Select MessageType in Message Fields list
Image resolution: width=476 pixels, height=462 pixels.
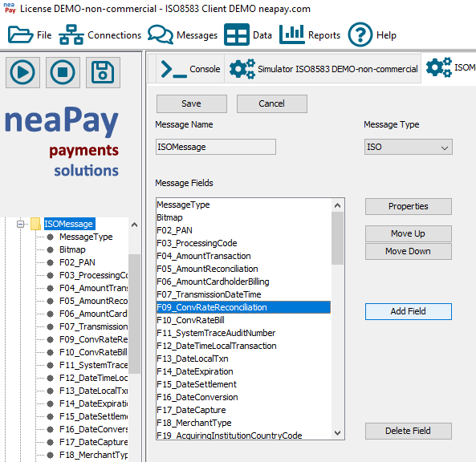[243, 205]
